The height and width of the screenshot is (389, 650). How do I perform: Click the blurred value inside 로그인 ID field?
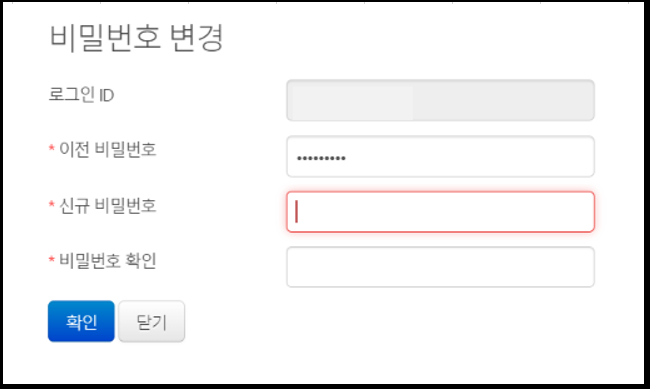pos(352,101)
